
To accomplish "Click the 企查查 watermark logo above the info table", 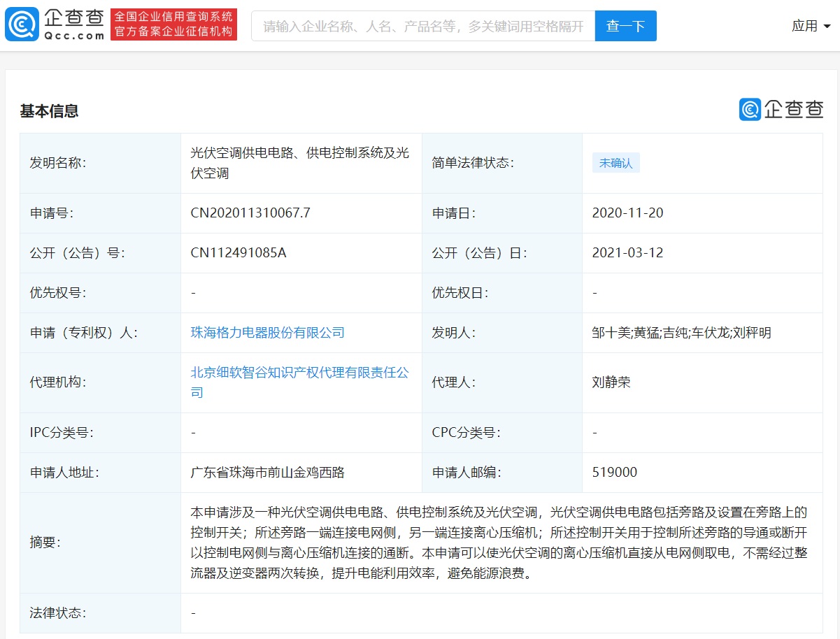I will (x=780, y=110).
